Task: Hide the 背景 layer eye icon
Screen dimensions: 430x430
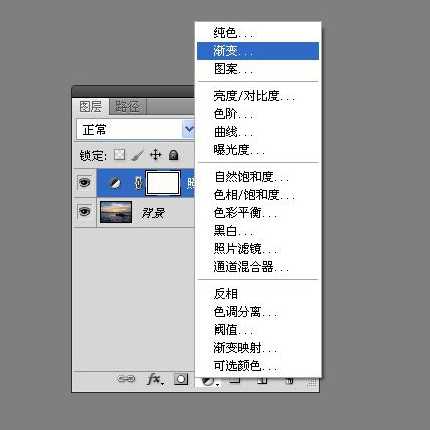Action: [x=84, y=211]
